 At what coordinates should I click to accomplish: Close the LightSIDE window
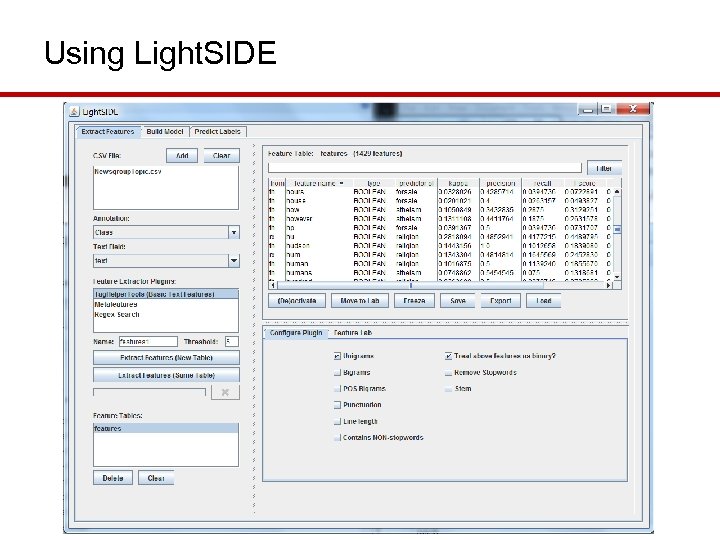633,109
